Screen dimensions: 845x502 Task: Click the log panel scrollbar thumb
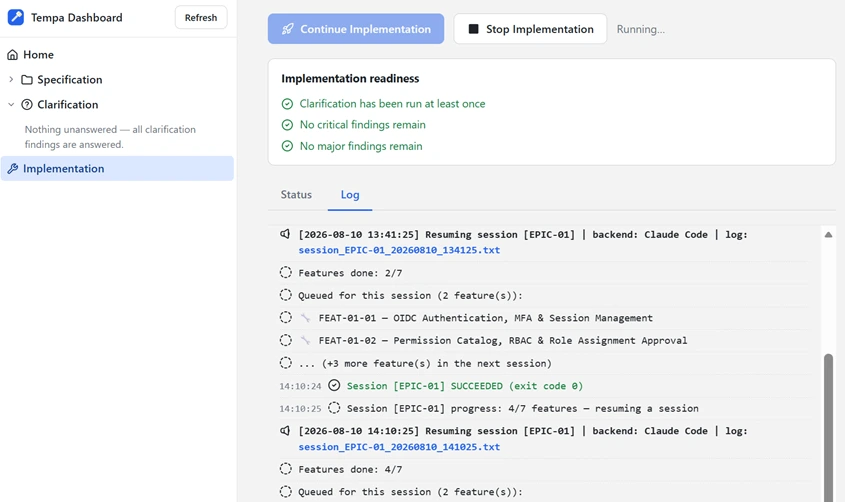(x=828, y=428)
